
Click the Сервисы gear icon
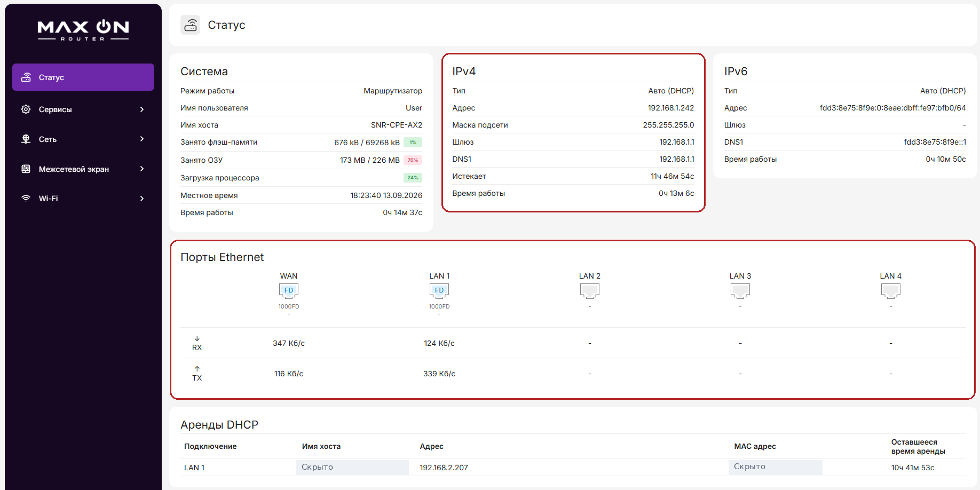click(x=26, y=109)
